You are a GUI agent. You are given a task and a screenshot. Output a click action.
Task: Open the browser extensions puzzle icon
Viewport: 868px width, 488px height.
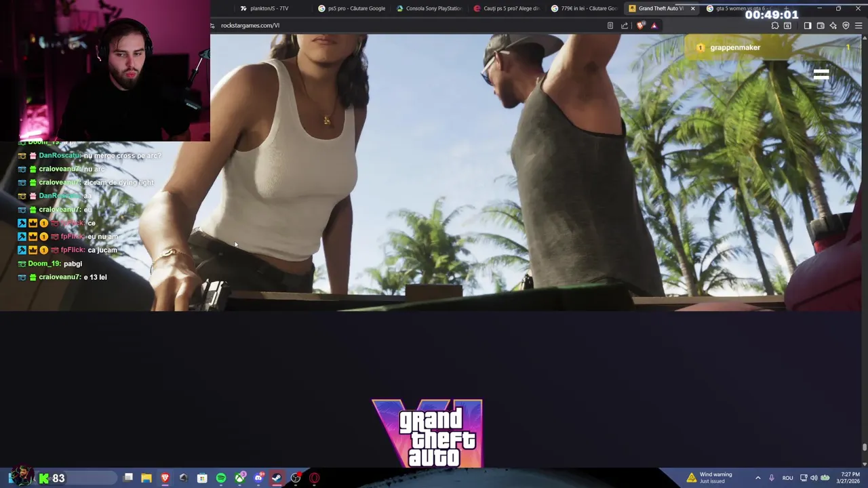click(775, 26)
